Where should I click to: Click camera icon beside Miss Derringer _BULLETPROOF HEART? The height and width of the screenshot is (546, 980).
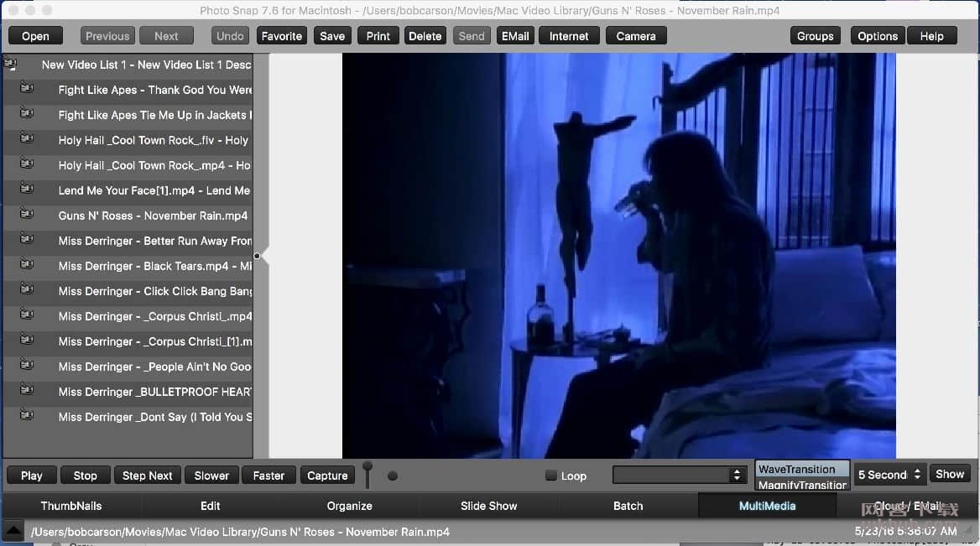pos(27,390)
